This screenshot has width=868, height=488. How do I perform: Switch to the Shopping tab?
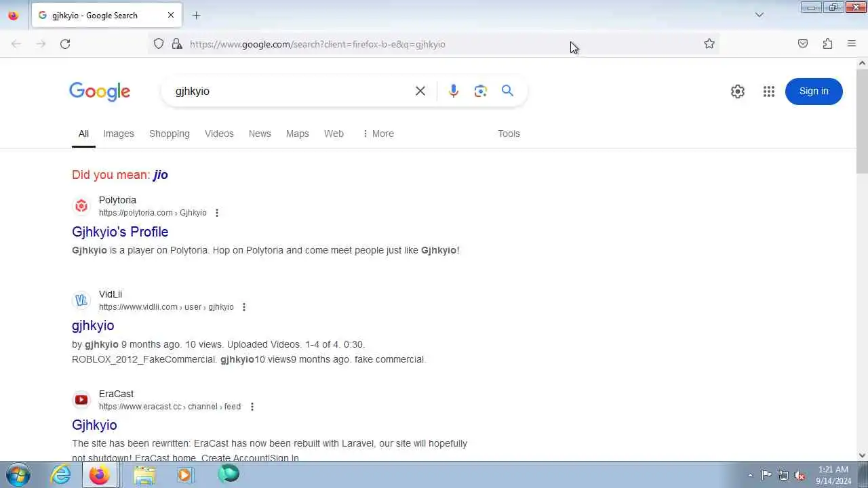170,134
